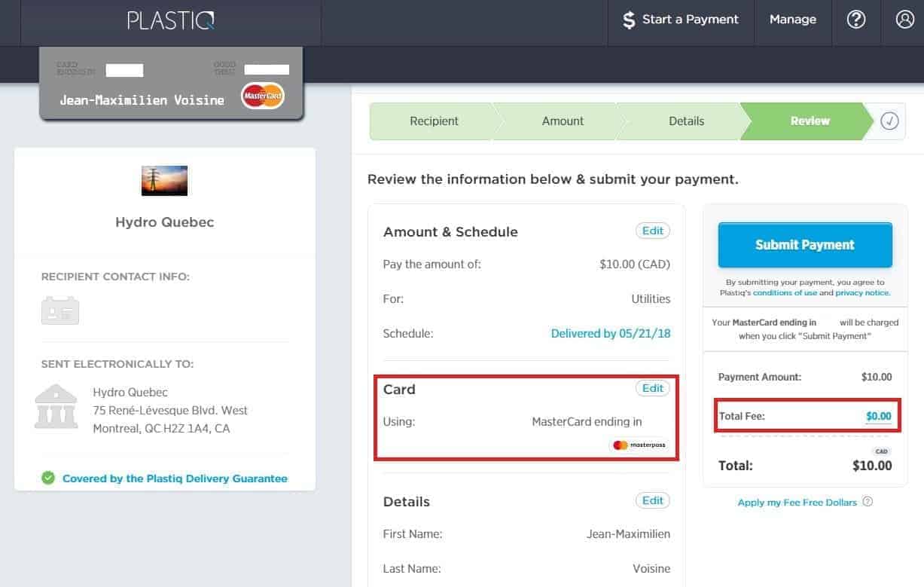Click the green delivery guarantee checkmark

click(48, 478)
